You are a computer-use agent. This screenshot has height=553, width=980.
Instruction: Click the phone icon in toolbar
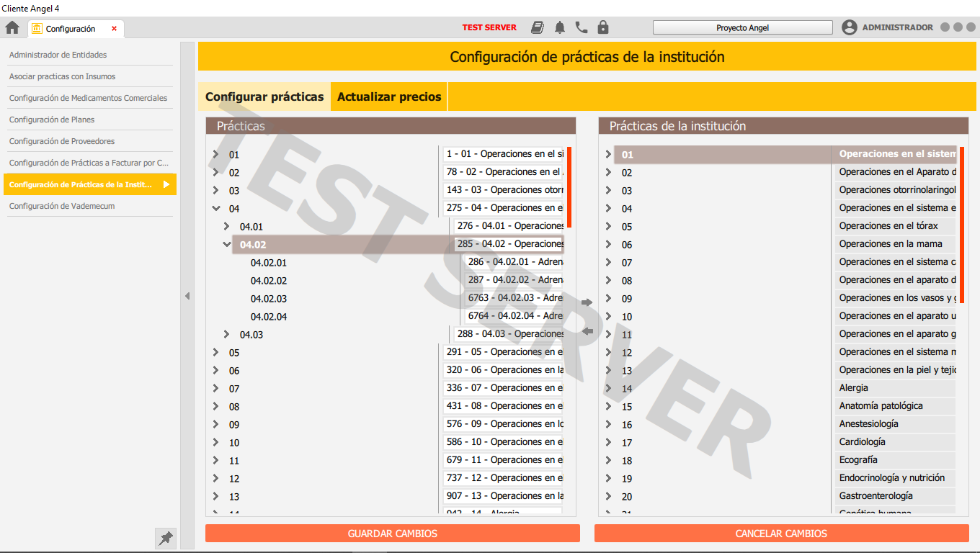[582, 28]
